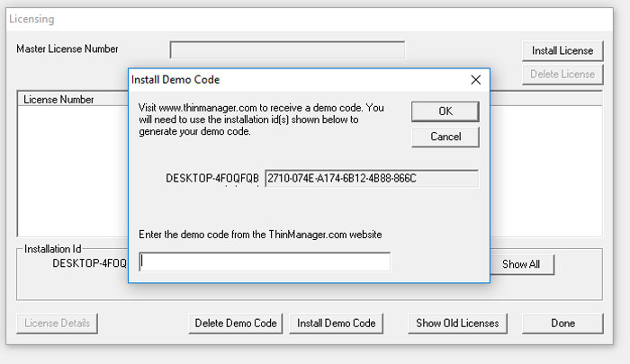
Task: Select the installation id 2710-074E field
Action: (372, 178)
